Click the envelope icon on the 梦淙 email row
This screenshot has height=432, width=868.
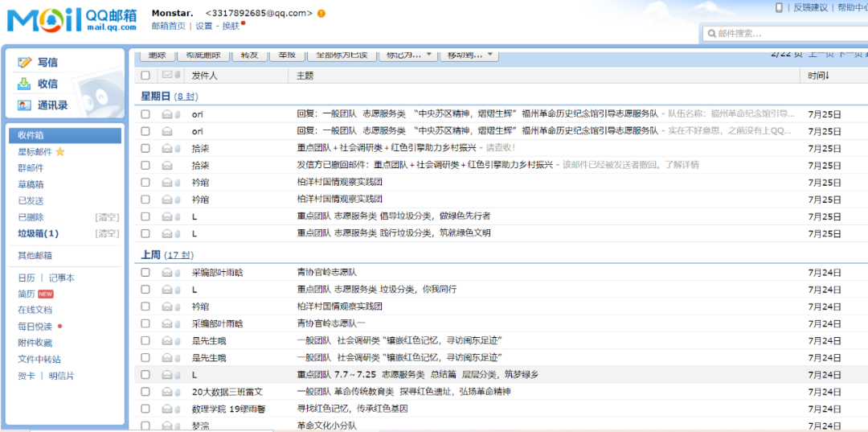coord(167,426)
